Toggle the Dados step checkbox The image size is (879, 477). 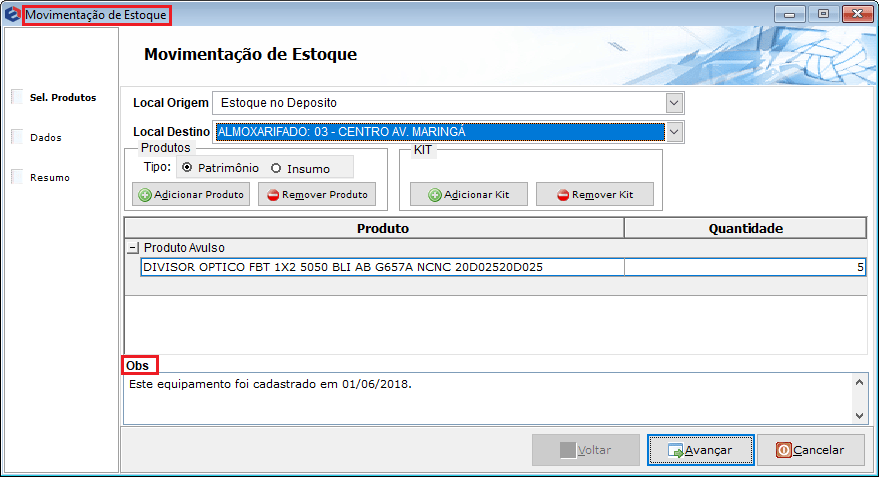pyautogui.click(x=17, y=137)
